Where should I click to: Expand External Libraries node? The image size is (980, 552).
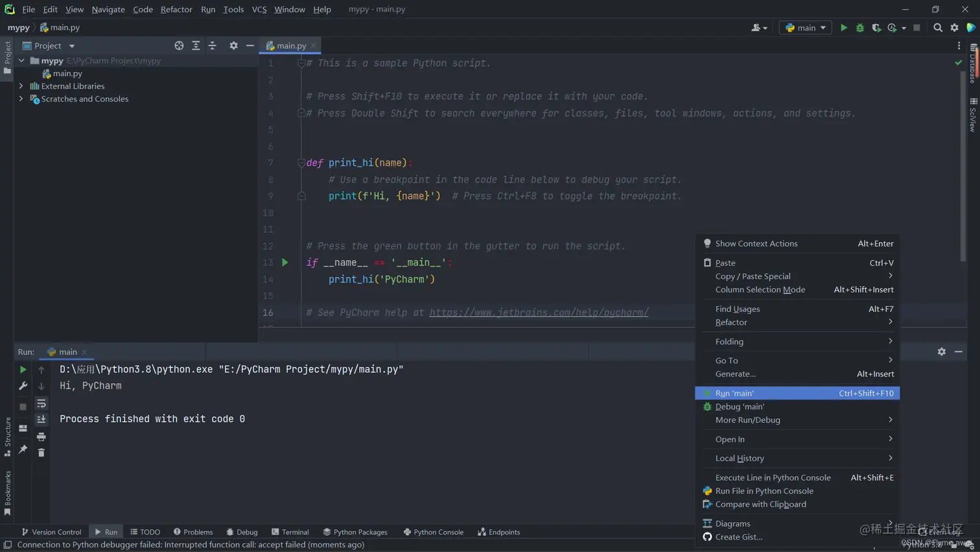coord(21,86)
